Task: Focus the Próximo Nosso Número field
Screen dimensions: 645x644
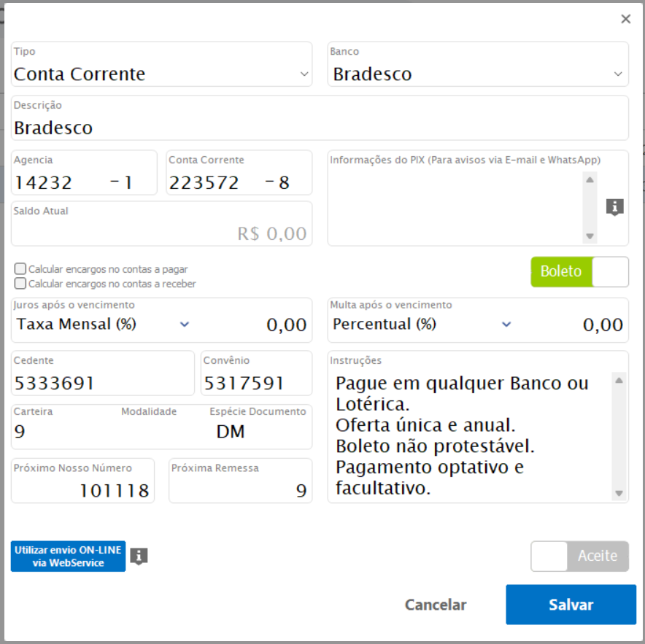Action: [82, 490]
